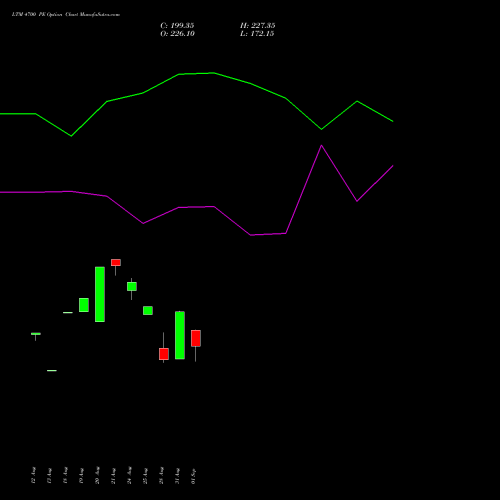The image size is (500, 500).
Task: Click the small red candle above 21 Aug
Action: (x=116, y=262)
